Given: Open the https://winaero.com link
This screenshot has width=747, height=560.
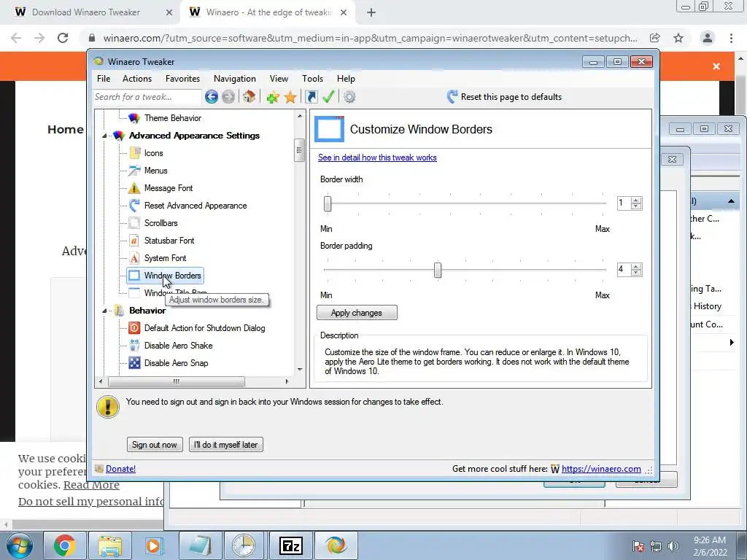Looking at the screenshot, I should (601, 469).
